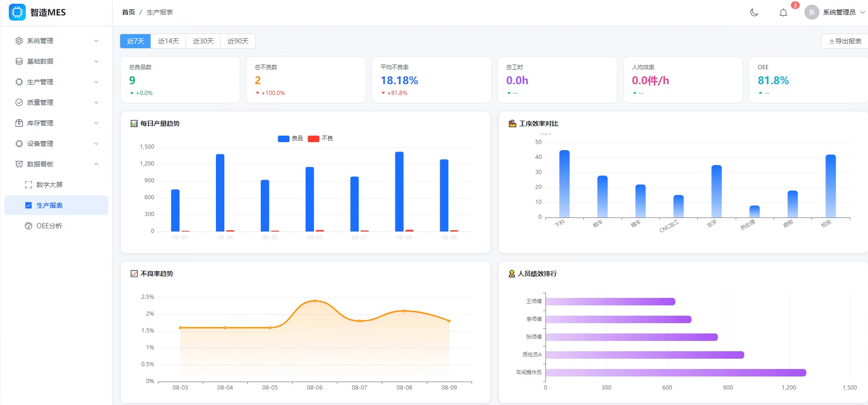Click the 生产报表 breadcrumb text
868x405 pixels.
coord(160,12)
